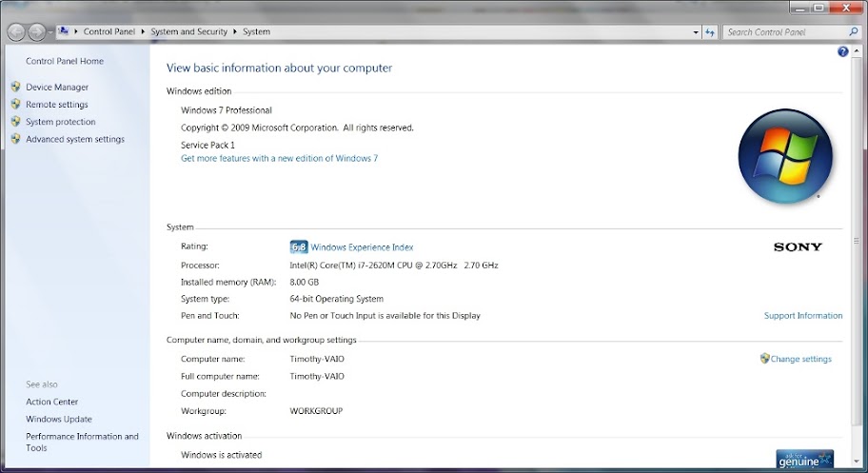Click Timothy-VAIO next to Full computer name
The image size is (868, 473).
click(x=317, y=376)
